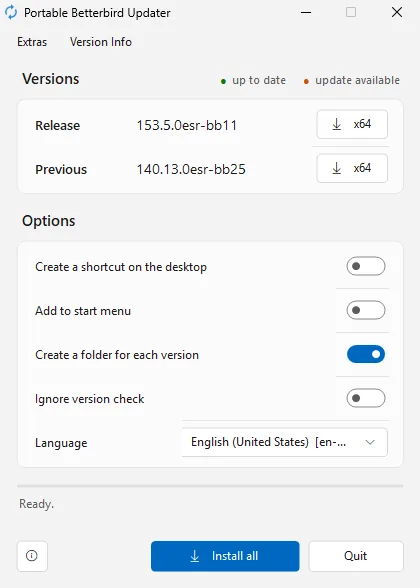Click the Language option label
Image resolution: width=420 pixels, height=588 pixels.
click(61, 443)
